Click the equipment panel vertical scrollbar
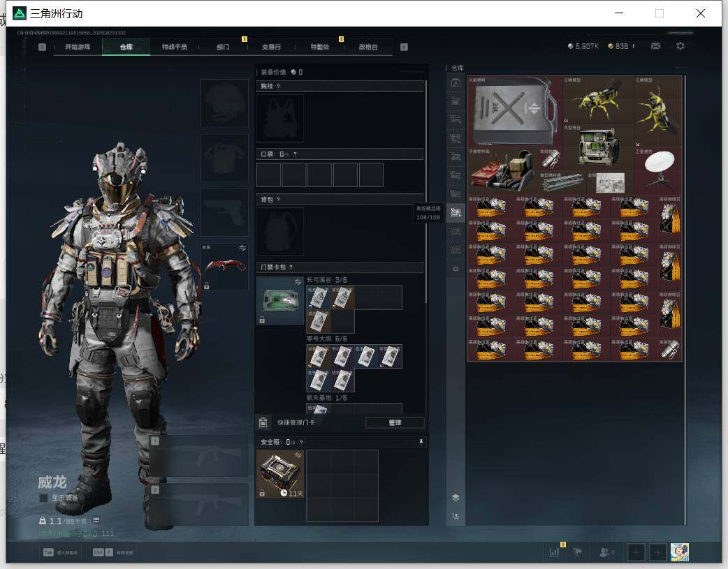Viewport: 728px width, 569px height. [425, 193]
